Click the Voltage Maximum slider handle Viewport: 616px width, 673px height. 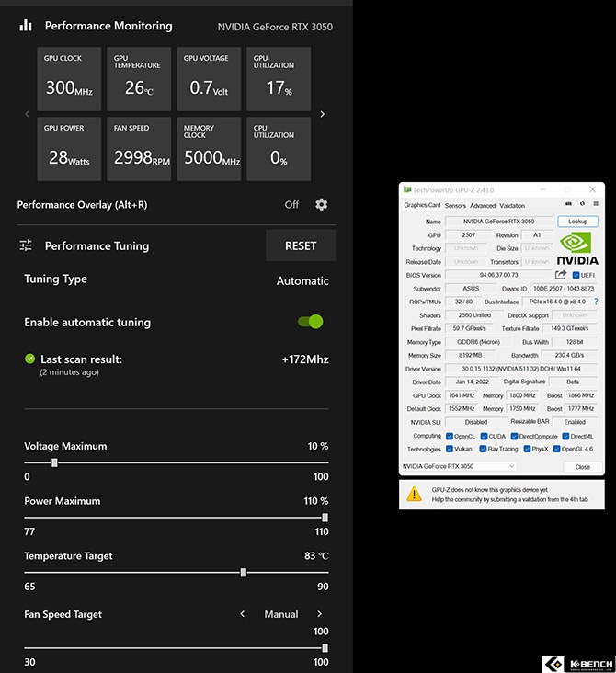point(54,462)
